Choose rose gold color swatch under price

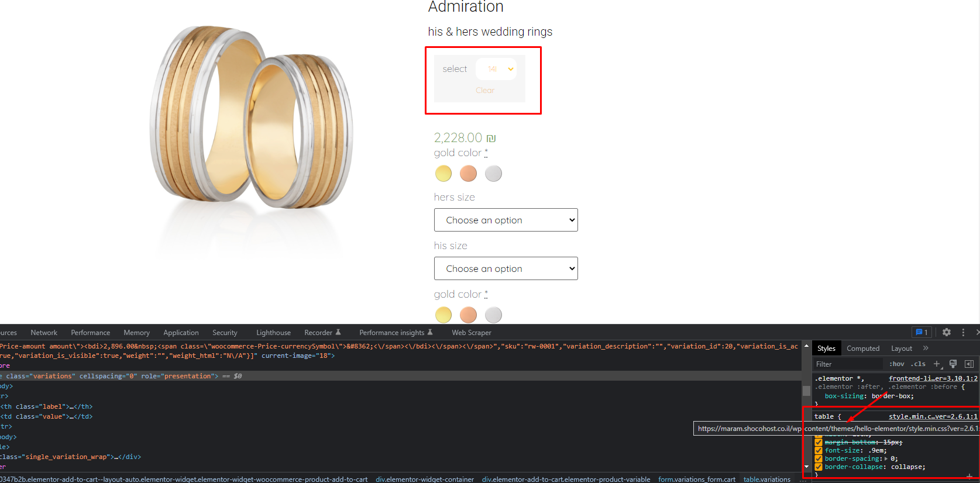pos(468,173)
